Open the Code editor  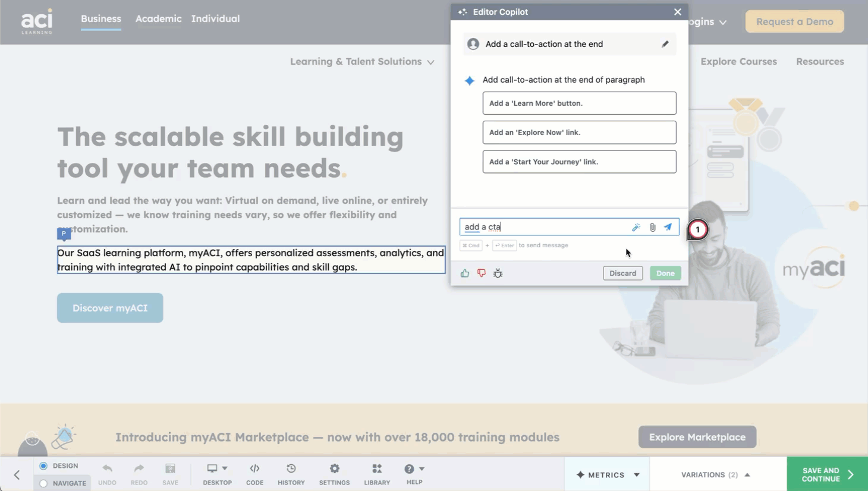(x=254, y=474)
